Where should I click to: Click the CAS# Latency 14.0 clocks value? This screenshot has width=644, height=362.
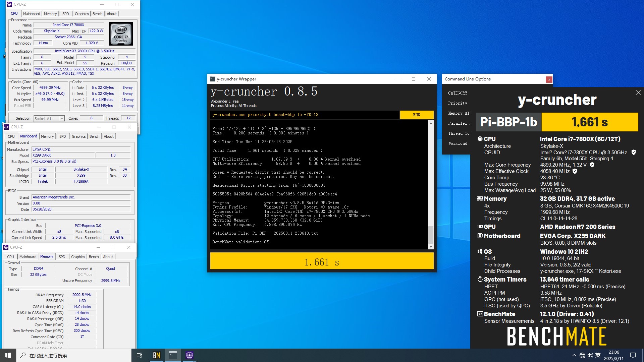[82, 307]
